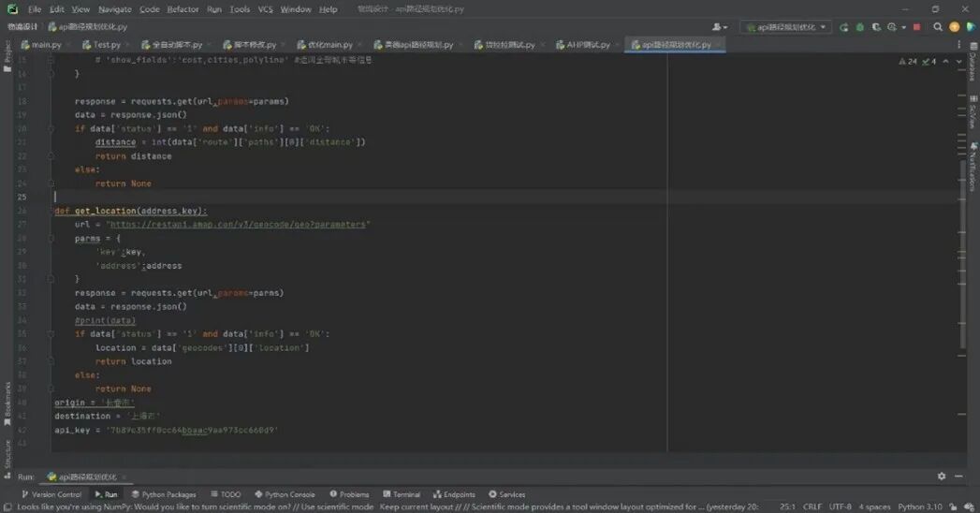Switch to the main.py editor tab
This screenshot has width=980, height=513.
point(46,45)
